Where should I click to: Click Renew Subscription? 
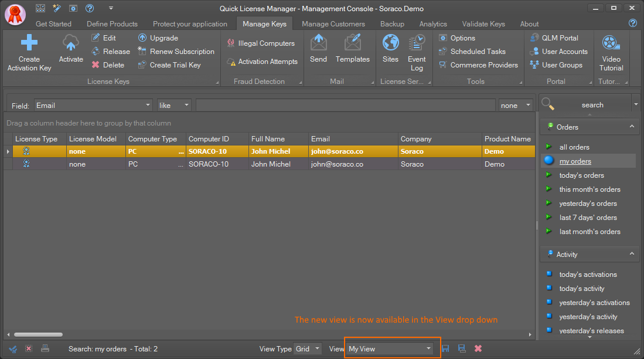pos(176,52)
